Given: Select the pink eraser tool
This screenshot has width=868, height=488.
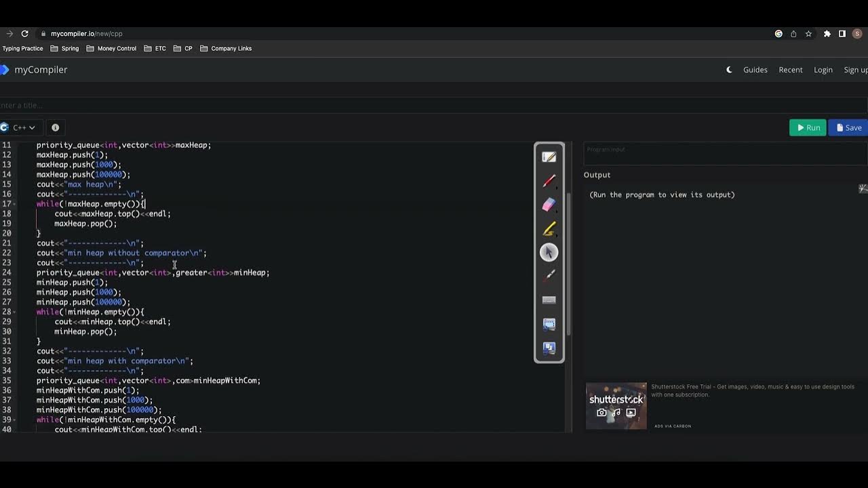Looking at the screenshot, I should [549, 205].
